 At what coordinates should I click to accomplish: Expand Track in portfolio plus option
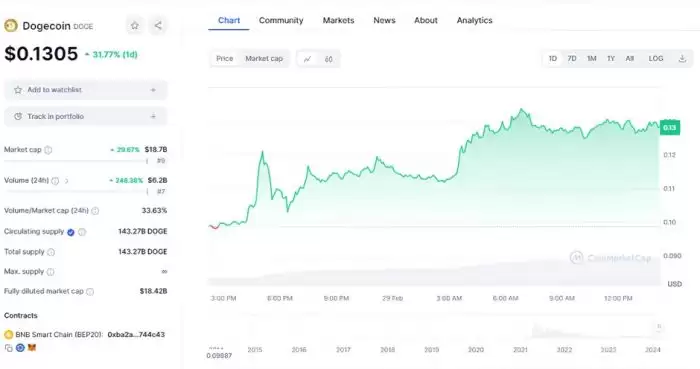153,116
